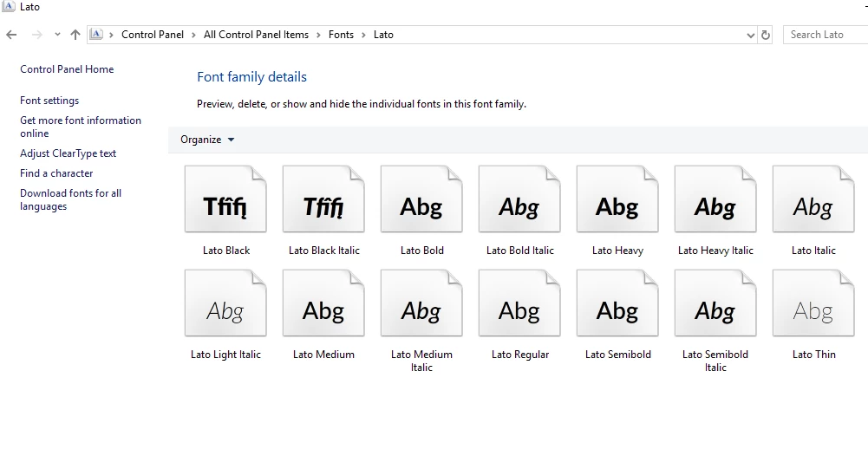Click the Lato breadcrumb

[x=383, y=35]
